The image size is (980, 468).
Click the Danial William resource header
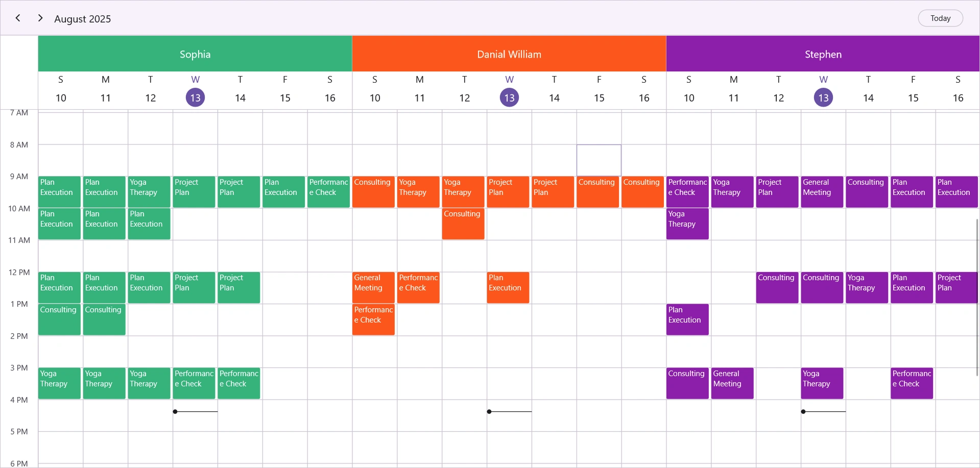[509, 54]
